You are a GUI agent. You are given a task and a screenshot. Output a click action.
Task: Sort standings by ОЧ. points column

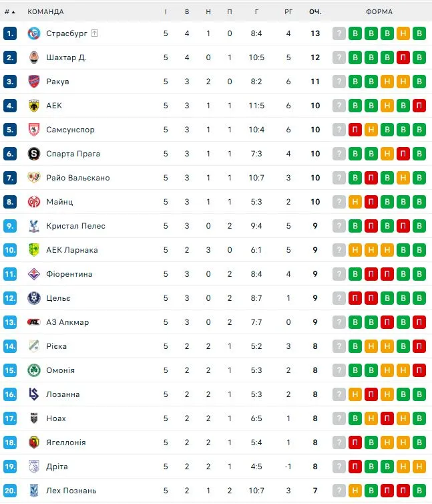click(315, 11)
